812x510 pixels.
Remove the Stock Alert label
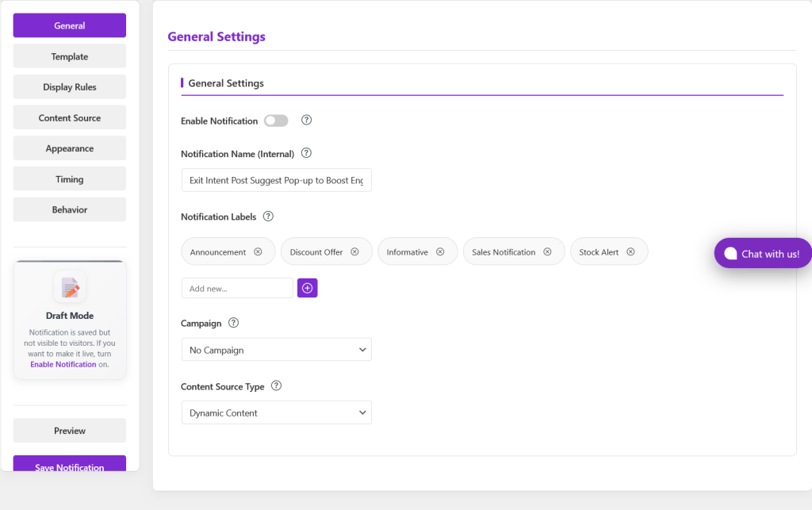point(630,251)
